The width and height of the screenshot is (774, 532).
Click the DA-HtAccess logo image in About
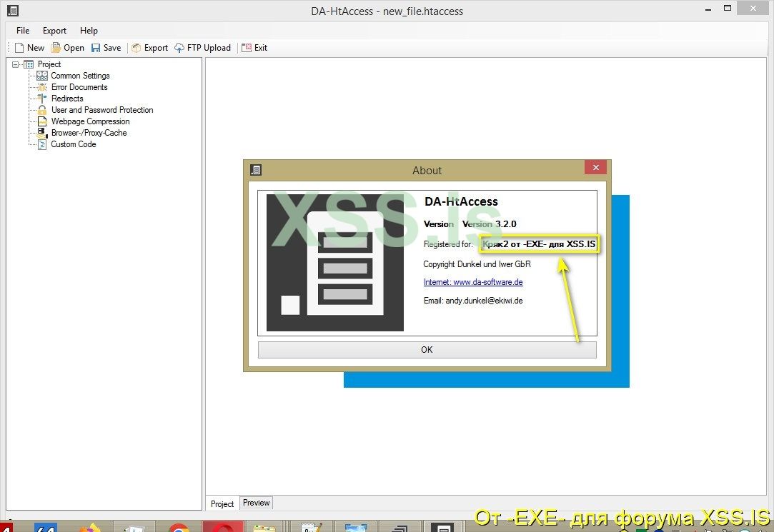click(335, 262)
